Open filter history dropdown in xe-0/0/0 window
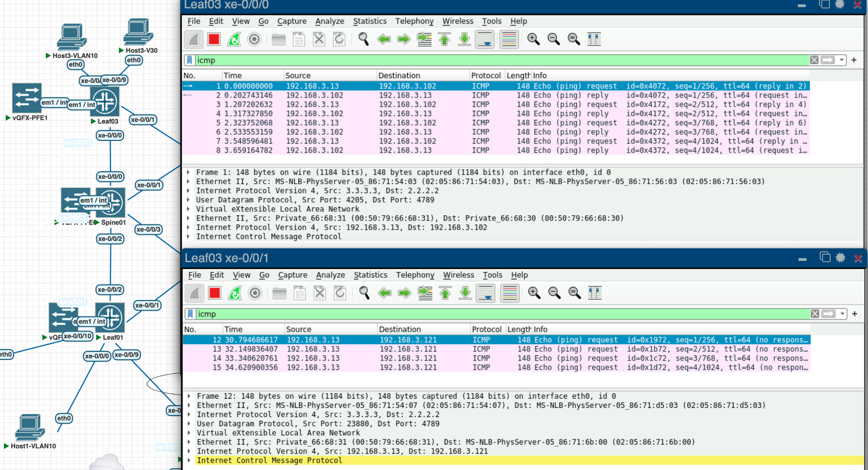 (842, 60)
